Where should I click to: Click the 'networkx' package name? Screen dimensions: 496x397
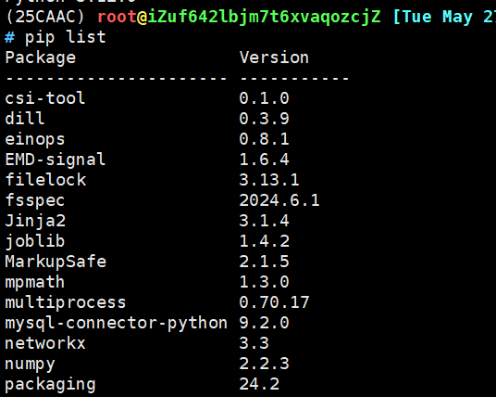(45, 343)
